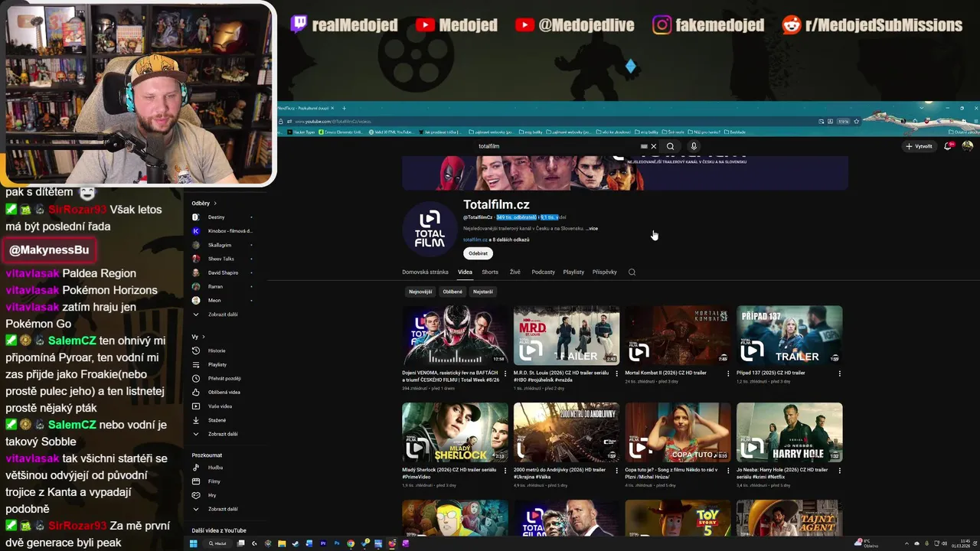Open Venom Total Week video thumbnail
This screenshot has height=551, width=980.
coord(455,335)
